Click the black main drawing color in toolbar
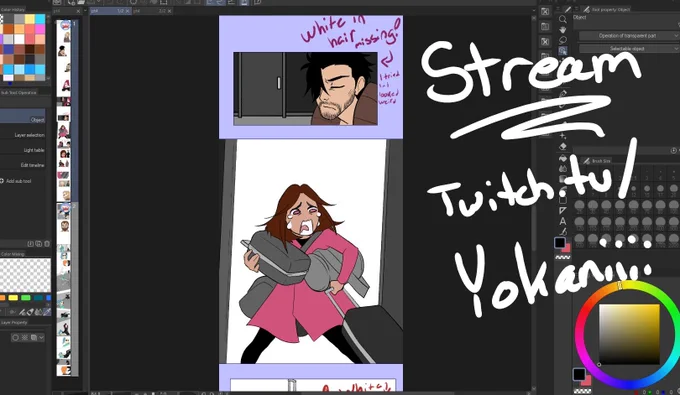 (x=559, y=243)
